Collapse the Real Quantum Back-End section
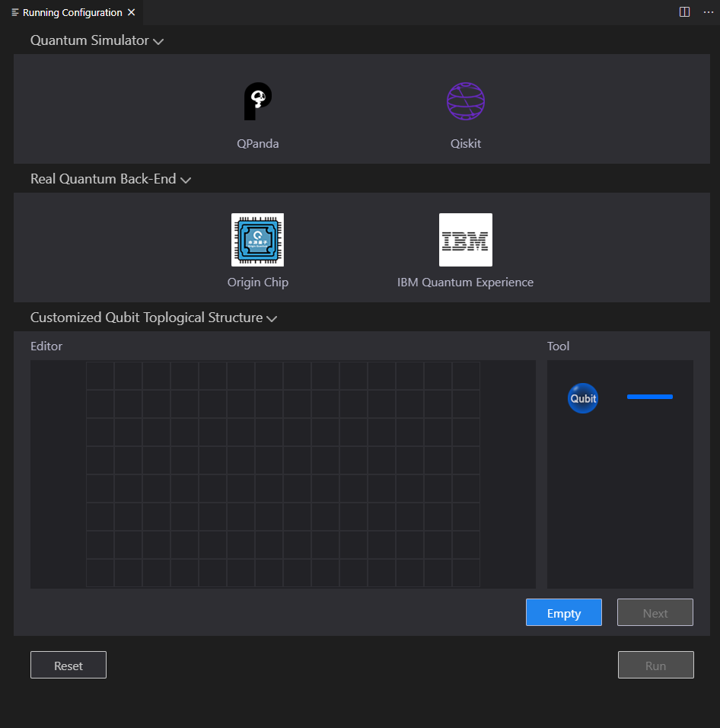 click(x=186, y=180)
